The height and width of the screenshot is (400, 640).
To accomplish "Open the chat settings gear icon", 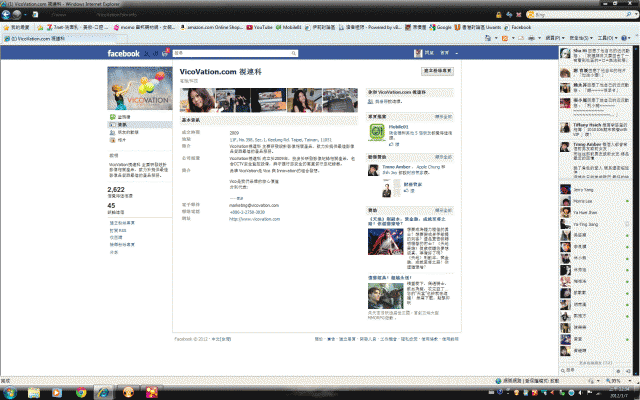I will (618, 371).
